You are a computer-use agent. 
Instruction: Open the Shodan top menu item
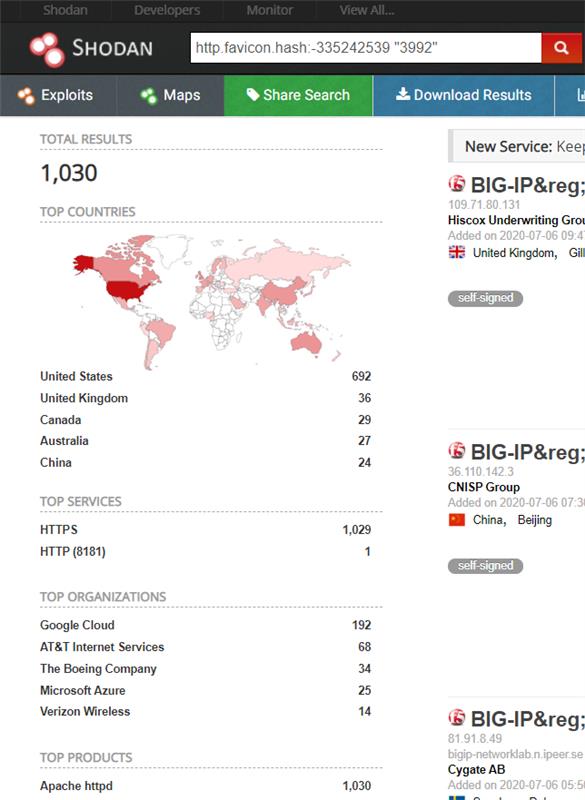tap(65, 10)
